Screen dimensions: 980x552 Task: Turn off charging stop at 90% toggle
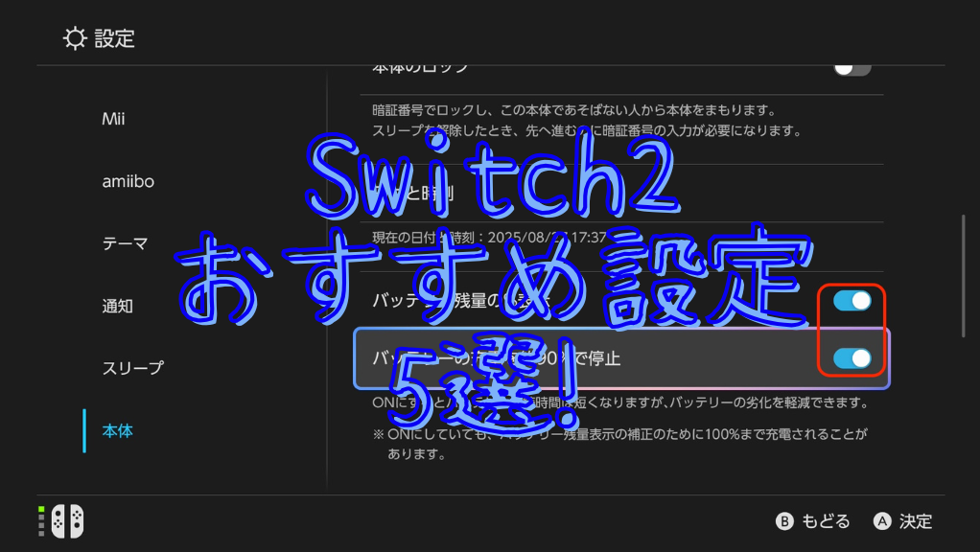pyautogui.click(x=852, y=358)
